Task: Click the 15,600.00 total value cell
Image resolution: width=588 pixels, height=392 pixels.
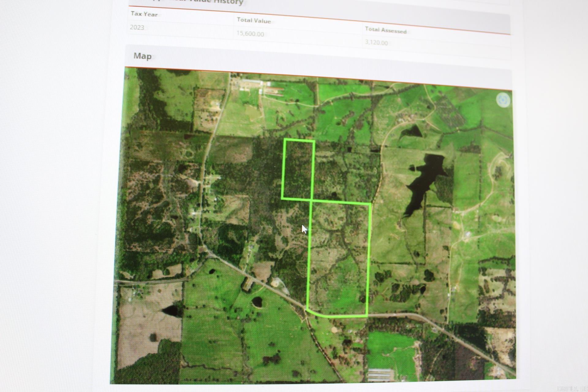Action: [x=250, y=34]
